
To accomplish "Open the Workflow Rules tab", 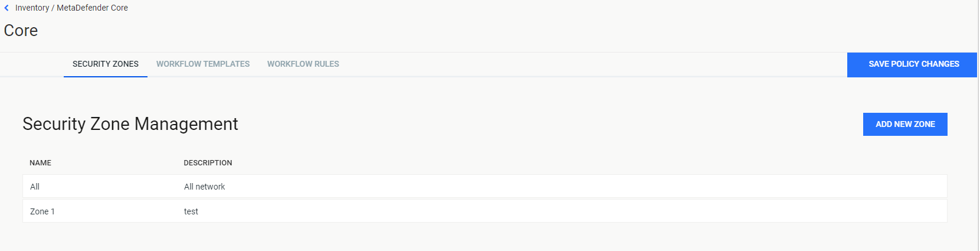I will [303, 64].
